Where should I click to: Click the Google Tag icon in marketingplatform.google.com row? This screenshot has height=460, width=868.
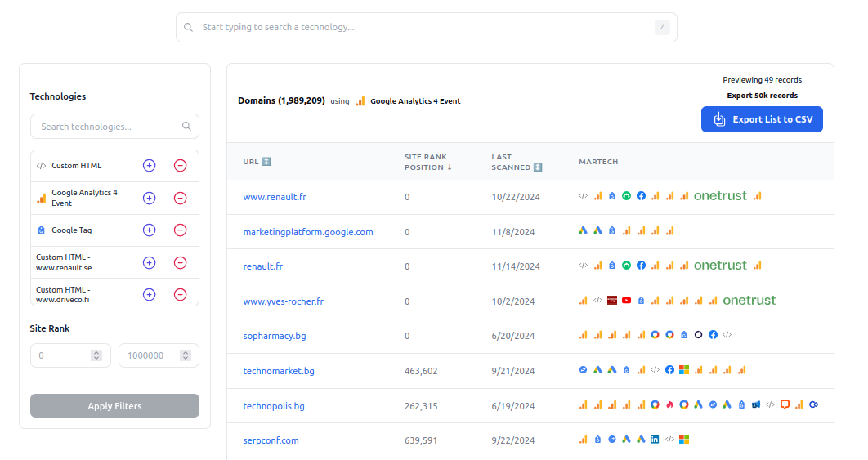(612, 231)
